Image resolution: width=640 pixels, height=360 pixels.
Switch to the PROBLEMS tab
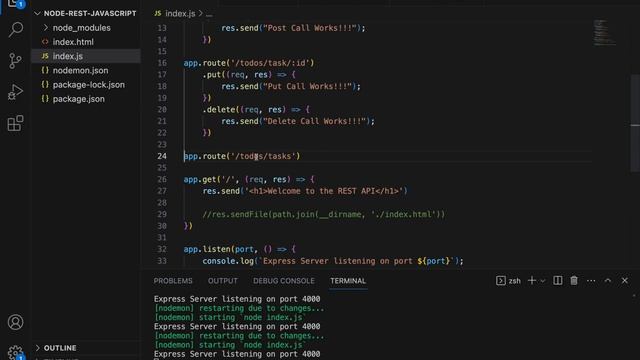click(173, 281)
